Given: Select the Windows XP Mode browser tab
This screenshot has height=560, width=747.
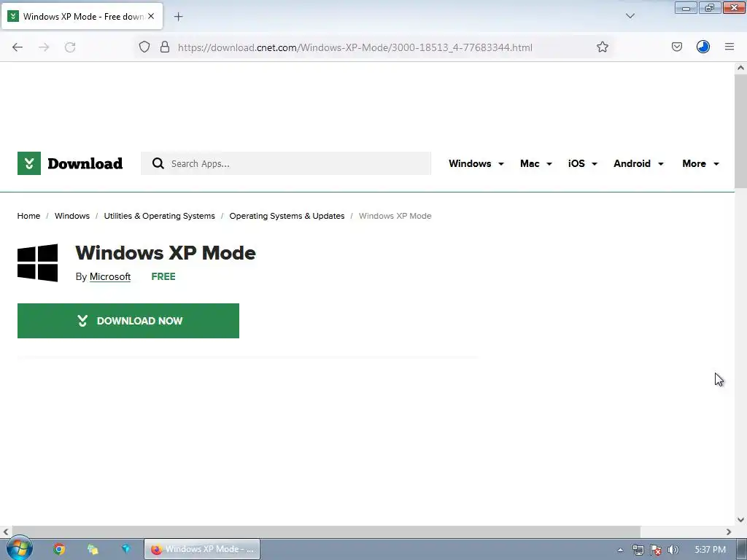Looking at the screenshot, I should 82,16.
